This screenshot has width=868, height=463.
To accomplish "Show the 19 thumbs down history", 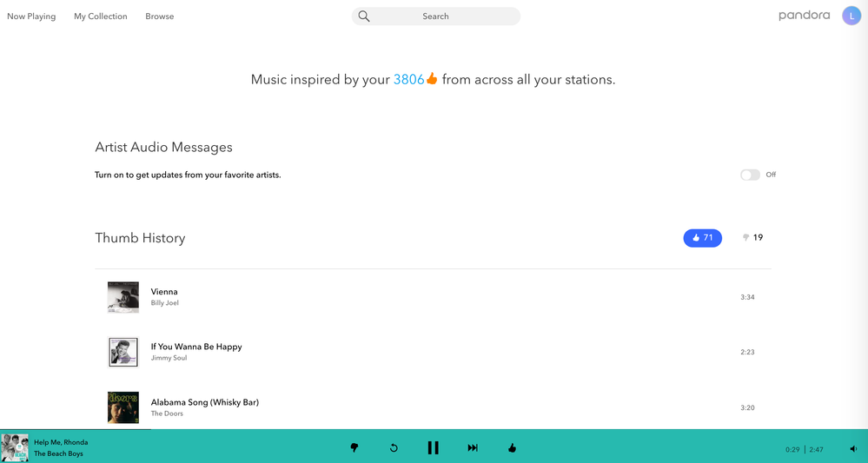I will click(x=752, y=238).
